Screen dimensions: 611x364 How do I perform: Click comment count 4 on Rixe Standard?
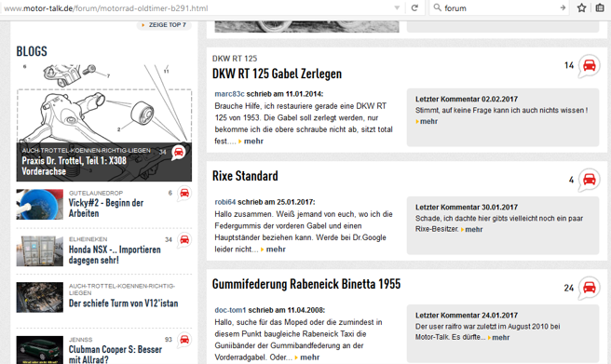(x=571, y=180)
